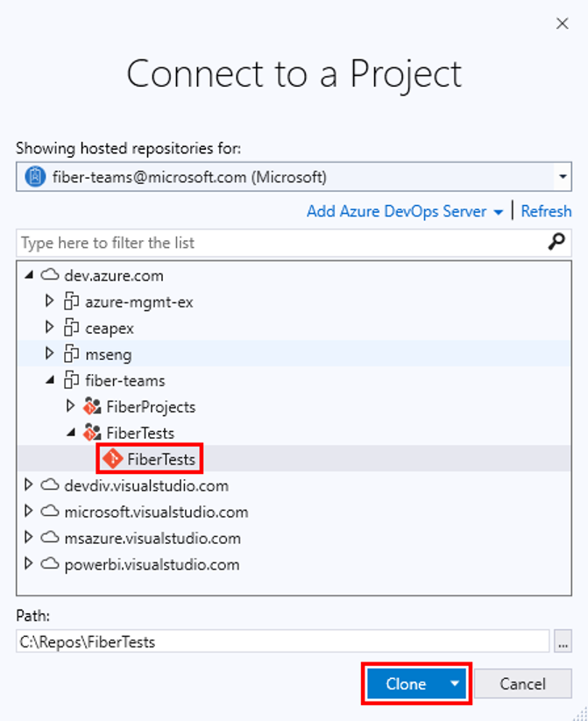Click the account avatar icon
The image size is (588, 721).
pos(34,177)
